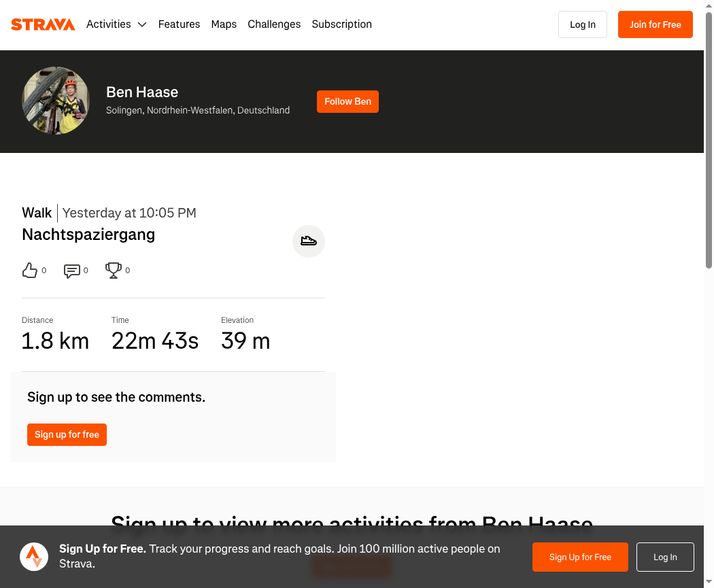Click the 39 m elevation value
This screenshot has width=714, height=588.
(x=245, y=341)
